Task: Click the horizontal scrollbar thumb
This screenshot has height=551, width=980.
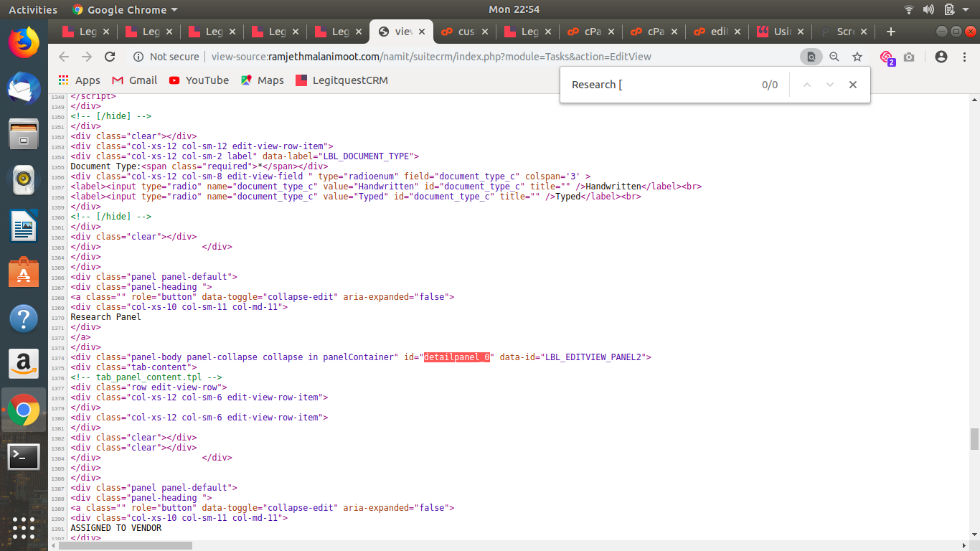Action: point(126,545)
